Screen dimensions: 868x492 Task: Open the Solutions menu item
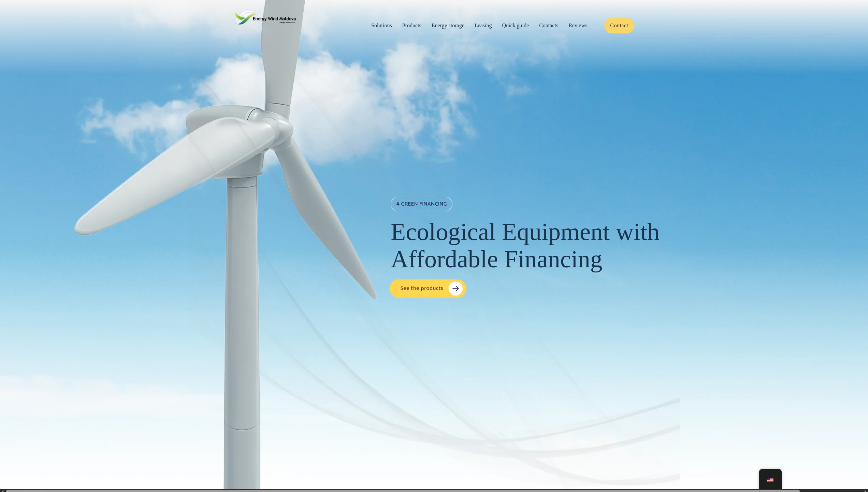(381, 26)
